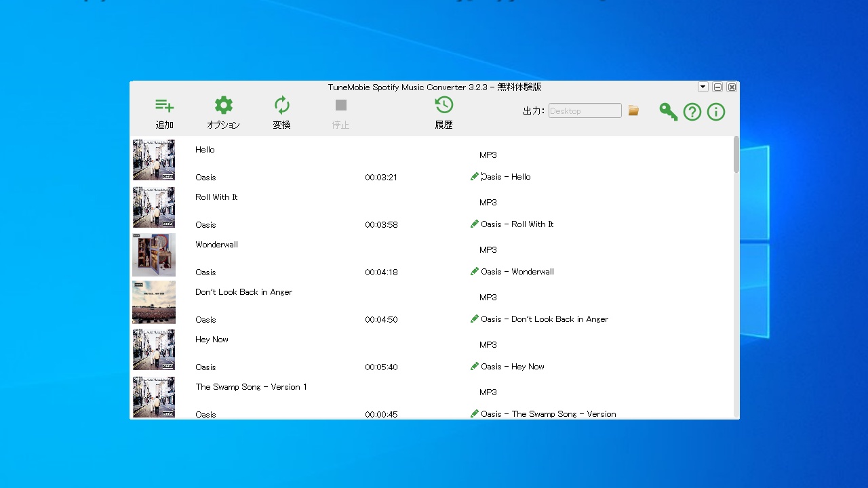Viewport: 868px width, 488px height.
Task: Click the Add (追加) playlist icon
Action: click(x=165, y=105)
